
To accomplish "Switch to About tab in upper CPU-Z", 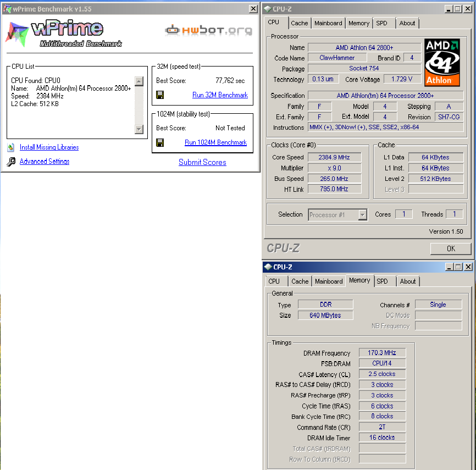I will pyautogui.click(x=407, y=23).
